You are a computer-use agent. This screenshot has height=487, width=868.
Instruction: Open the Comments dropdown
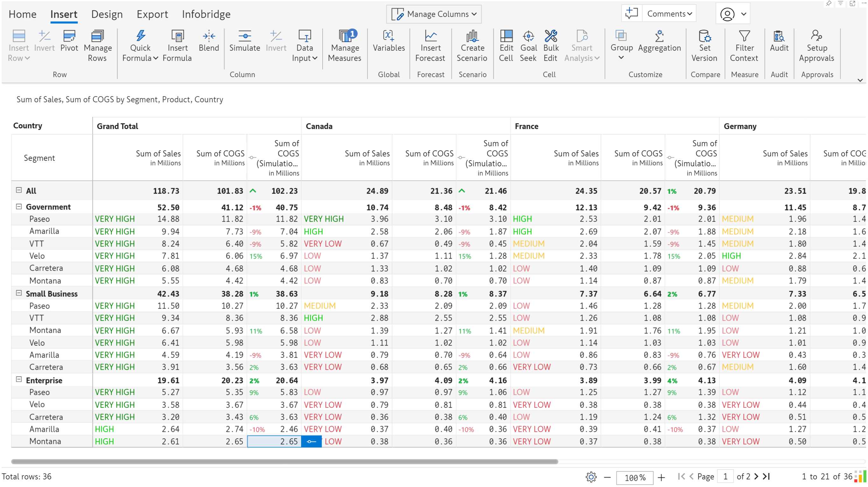click(x=669, y=14)
